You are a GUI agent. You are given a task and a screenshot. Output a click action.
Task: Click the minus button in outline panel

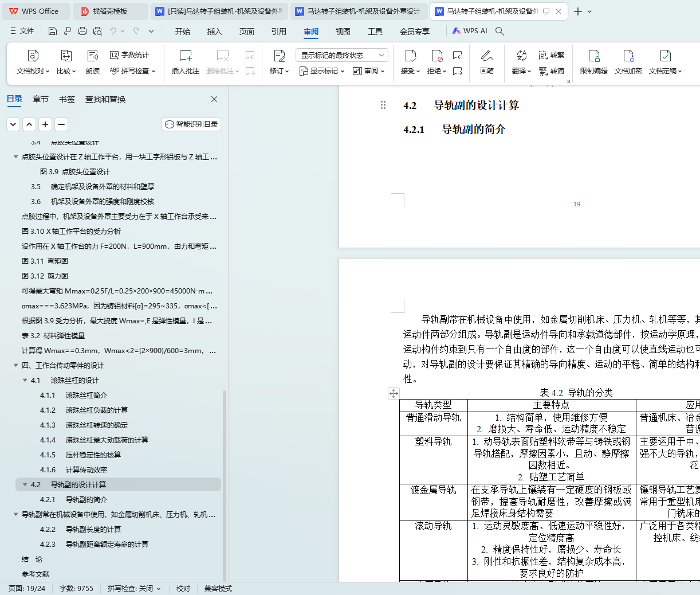(61, 124)
